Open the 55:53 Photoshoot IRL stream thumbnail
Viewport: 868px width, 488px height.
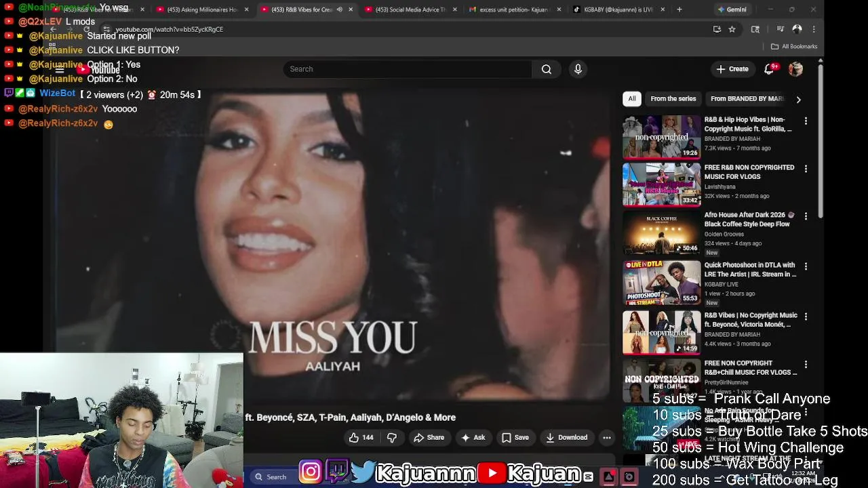click(662, 283)
